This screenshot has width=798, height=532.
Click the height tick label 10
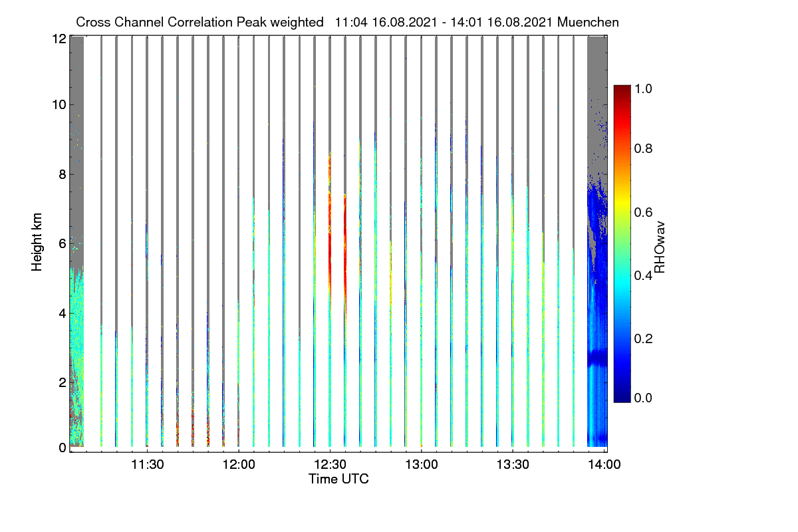59,104
